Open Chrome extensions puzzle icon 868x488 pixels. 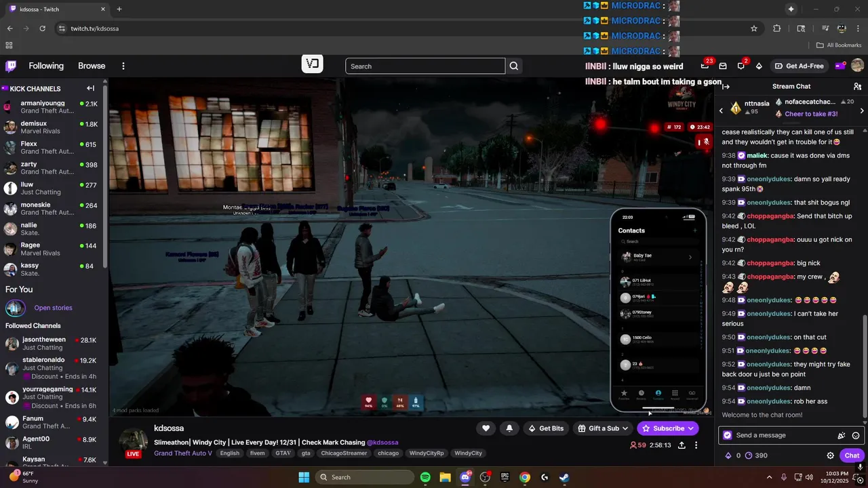click(777, 28)
